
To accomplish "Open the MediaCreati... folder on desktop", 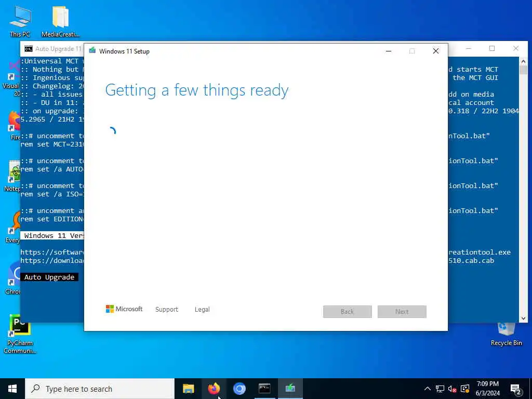I will (60, 21).
